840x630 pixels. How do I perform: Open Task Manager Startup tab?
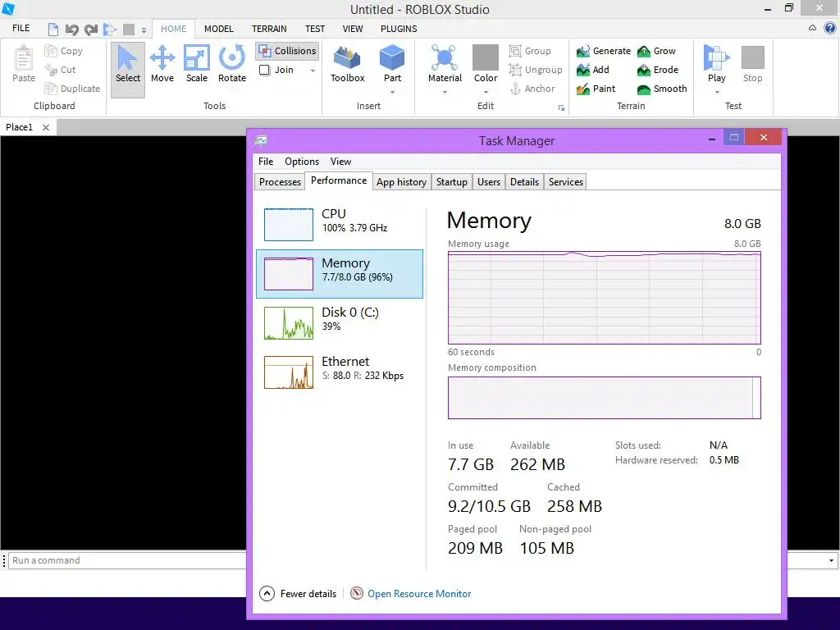(452, 181)
